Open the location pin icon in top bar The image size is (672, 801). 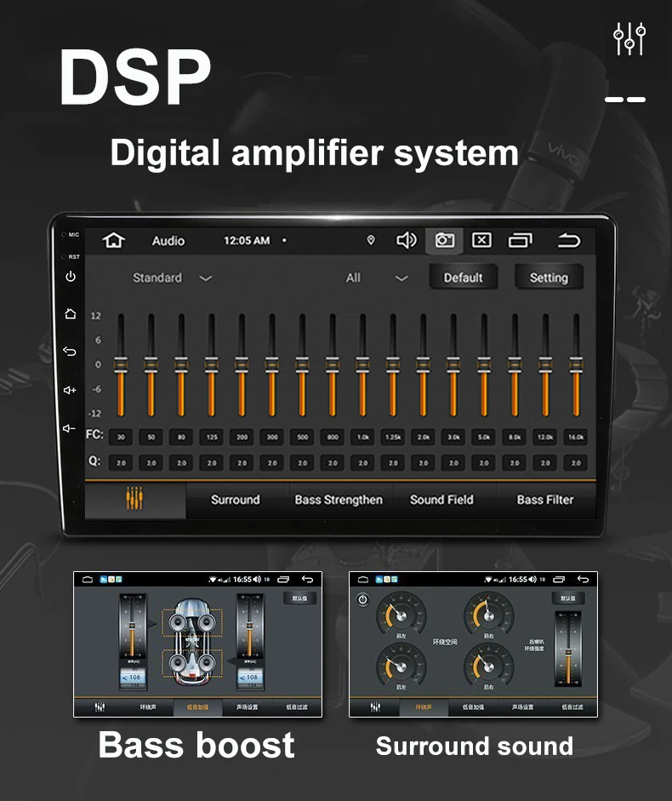point(371,240)
